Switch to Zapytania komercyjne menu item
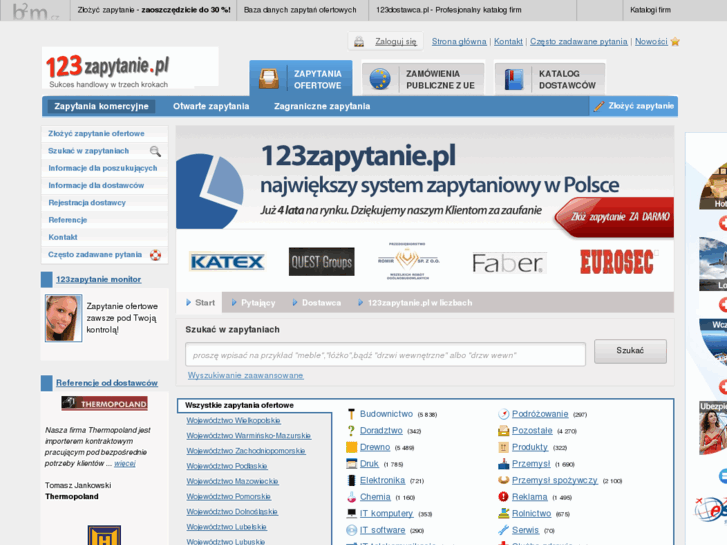Screen dimensions: 727x545 [101, 106]
